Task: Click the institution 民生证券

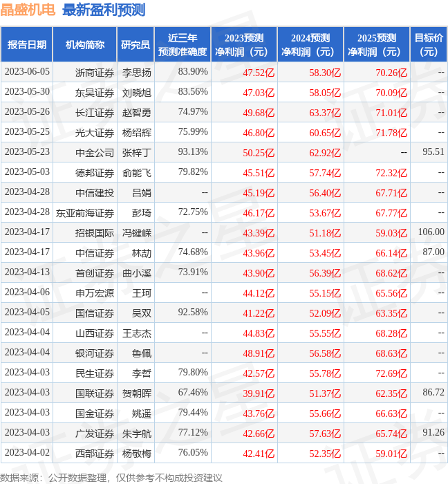Action: click(x=95, y=374)
